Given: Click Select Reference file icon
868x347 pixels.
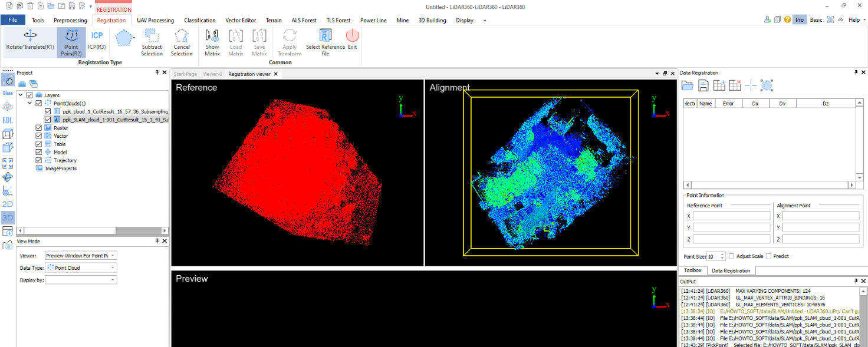Looking at the screenshot, I should 325,41.
